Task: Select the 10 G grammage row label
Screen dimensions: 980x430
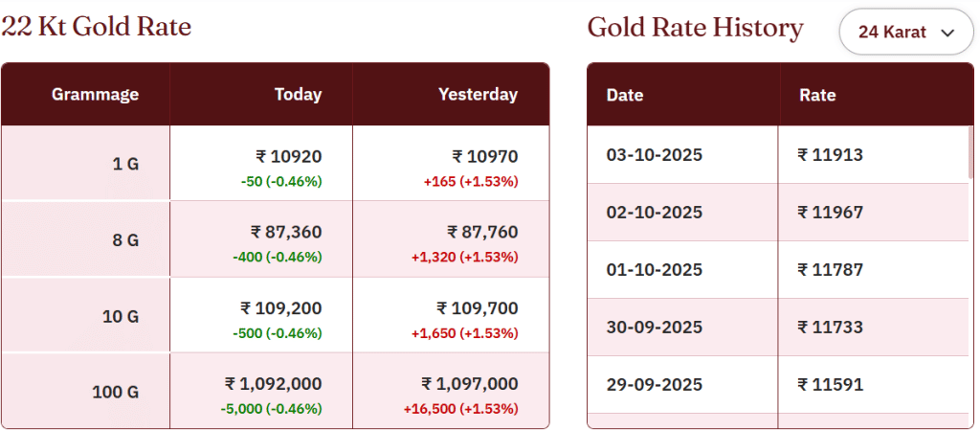Action: click(121, 316)
